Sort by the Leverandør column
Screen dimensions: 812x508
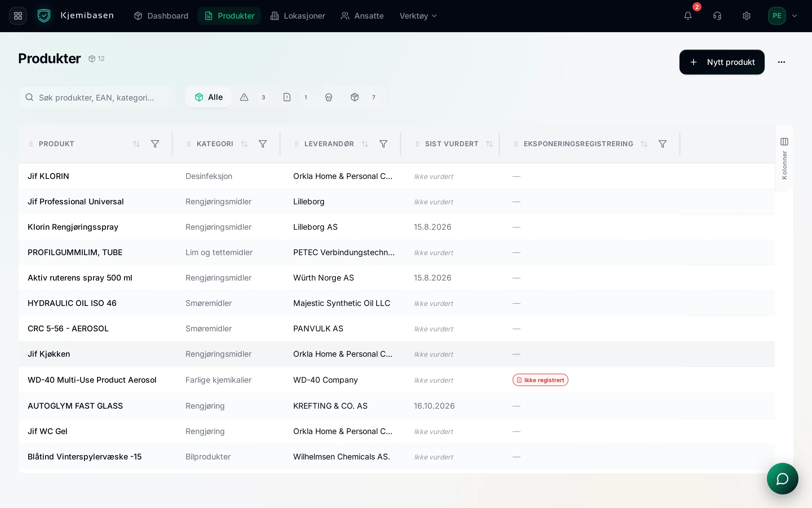(x=365, y=144)
